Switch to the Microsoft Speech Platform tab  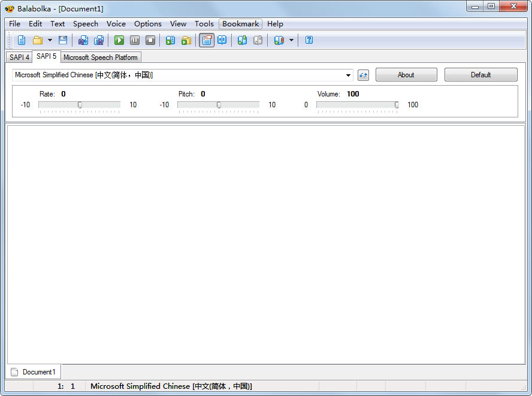(101, 58)
